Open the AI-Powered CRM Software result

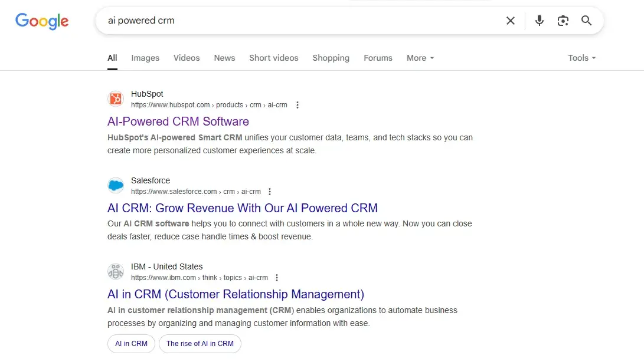point(178,121)
